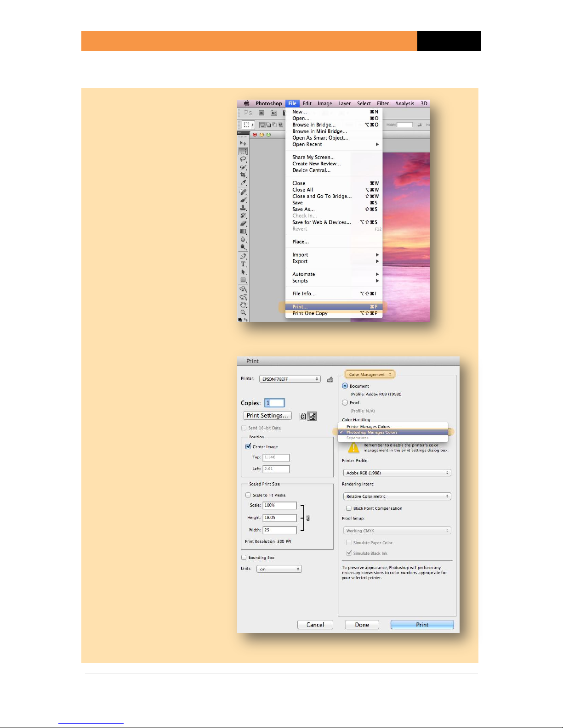Screen dimensions: 563x728
Task: Toggle the Send 16-bit Data checkbox
Action: tap(244, 428)
